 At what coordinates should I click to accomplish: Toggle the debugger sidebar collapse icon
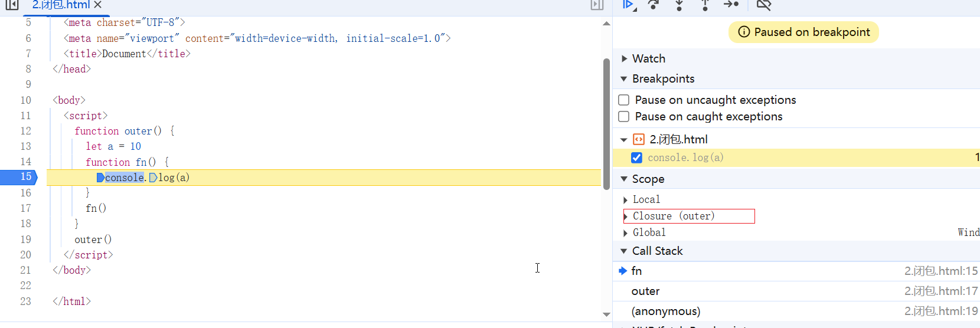coord(597,5)
